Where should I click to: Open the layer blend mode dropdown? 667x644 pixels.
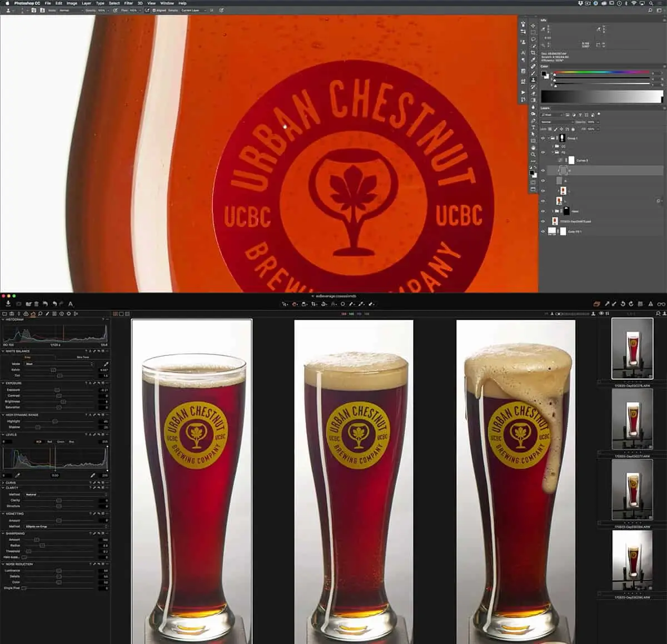(x=557, y=122)
